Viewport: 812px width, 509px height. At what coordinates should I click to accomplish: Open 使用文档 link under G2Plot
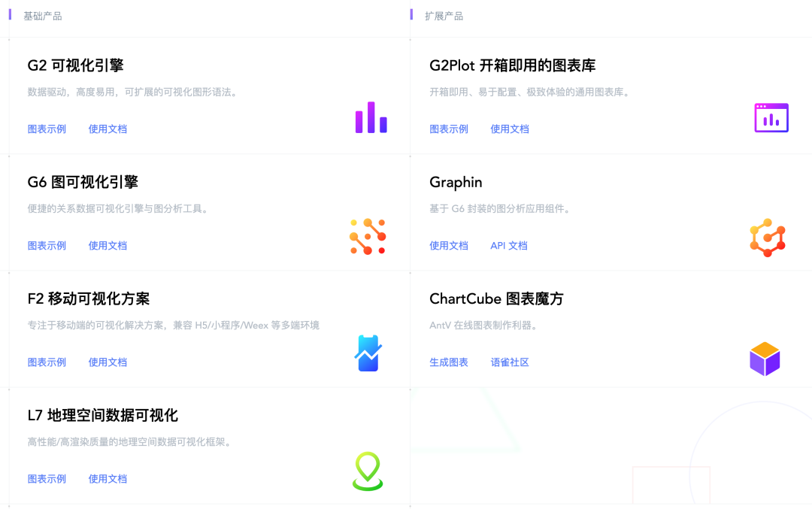(510, 129)
